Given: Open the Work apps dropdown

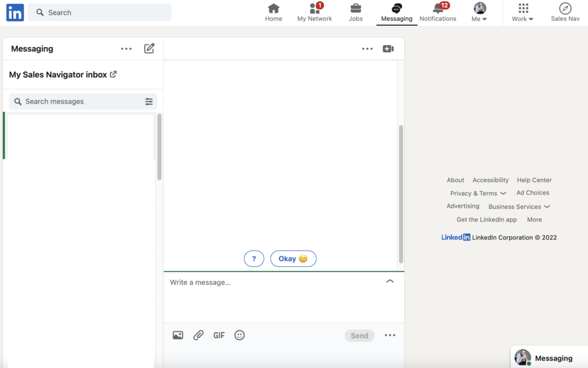Looking at the screenshot, I should click(x=523, y=13).
